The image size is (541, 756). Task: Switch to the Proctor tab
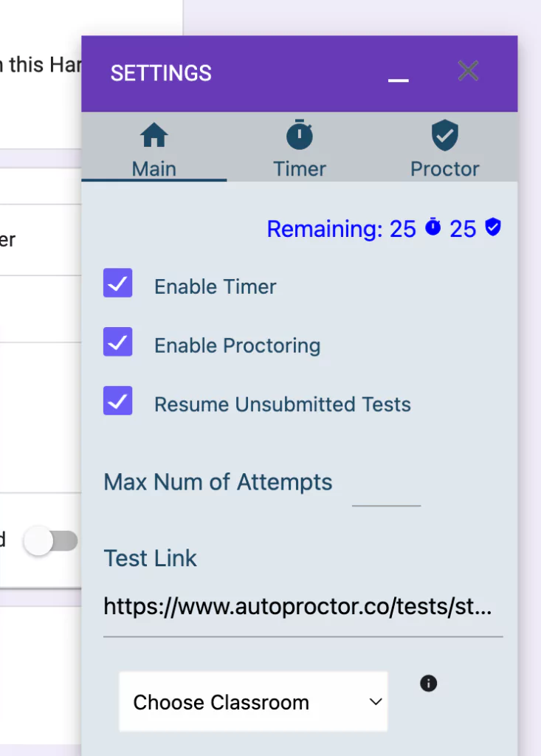pos(444,169)
